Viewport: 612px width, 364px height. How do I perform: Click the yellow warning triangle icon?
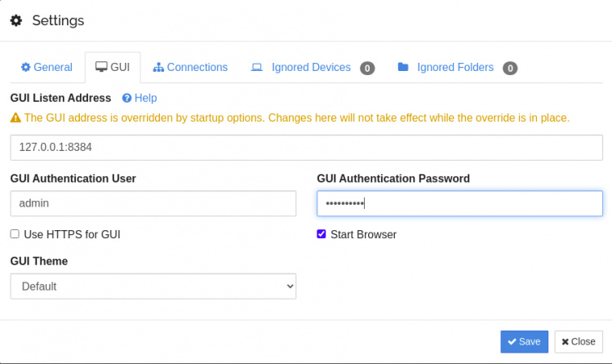pos(16,118)
